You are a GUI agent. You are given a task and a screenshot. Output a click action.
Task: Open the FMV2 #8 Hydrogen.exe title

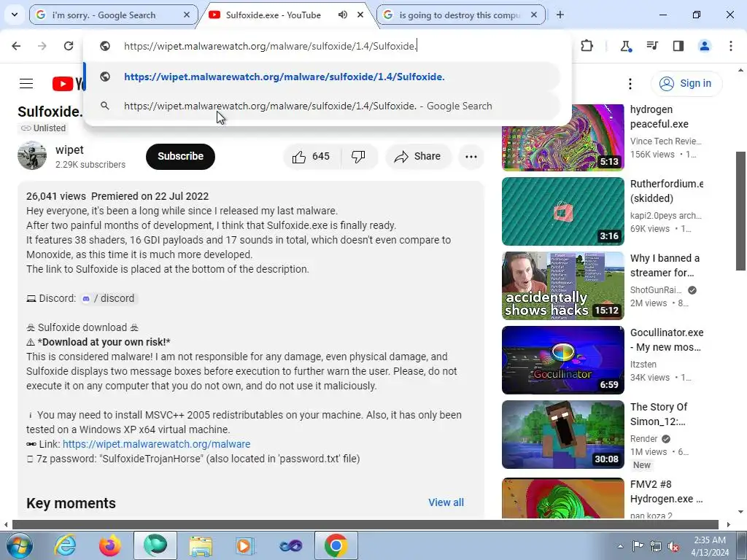pyautogui.click(x=666, y=491)
